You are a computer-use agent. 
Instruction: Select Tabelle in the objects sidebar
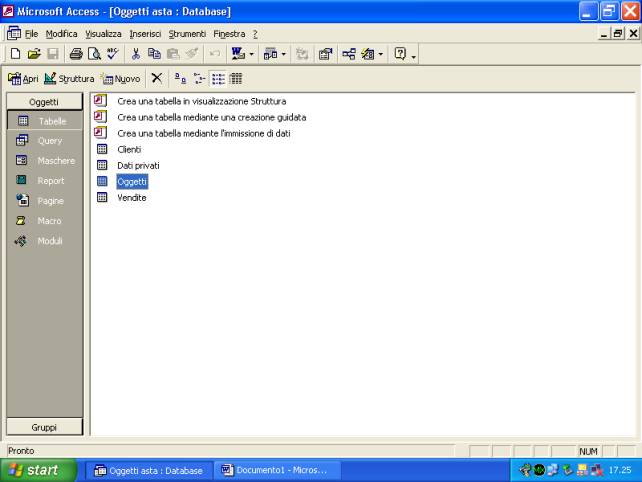[45, 121]
